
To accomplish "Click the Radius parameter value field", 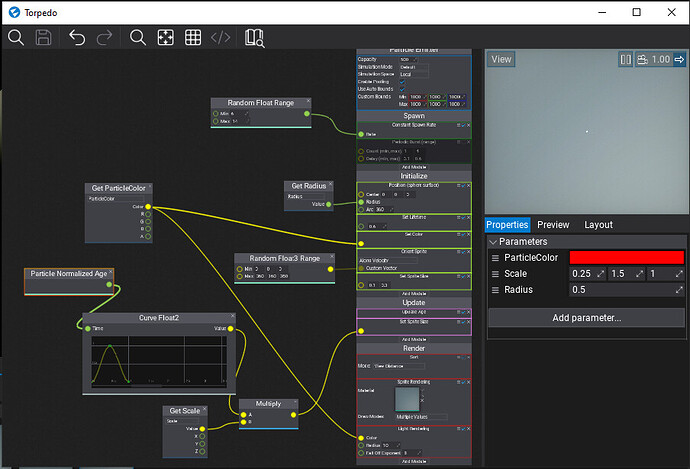I will pos(622,290).
